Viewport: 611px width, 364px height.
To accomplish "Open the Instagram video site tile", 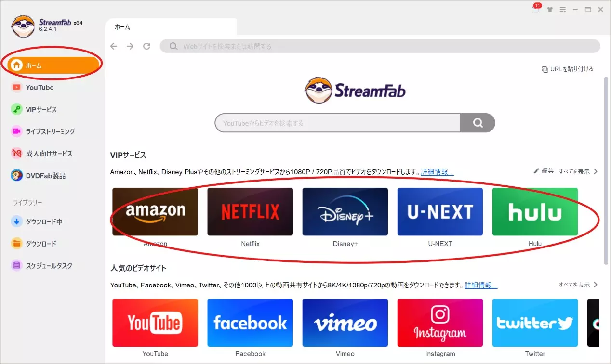I will (x=440, y=323).
